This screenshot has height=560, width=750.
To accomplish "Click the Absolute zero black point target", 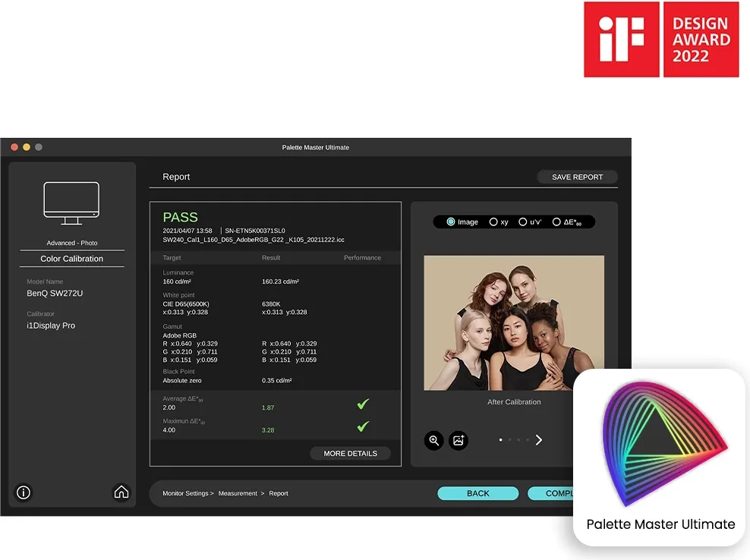I will pos(181,381).
